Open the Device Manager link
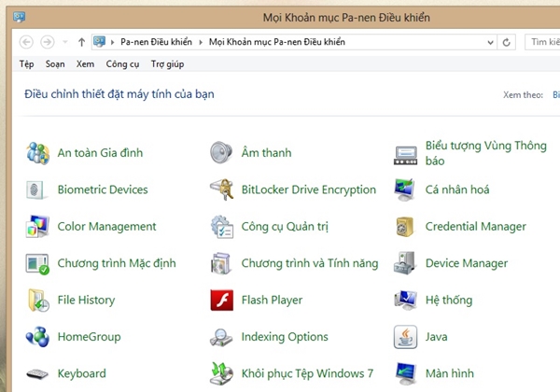The width and height of the screenshot is (560, 392). point(467,263)
